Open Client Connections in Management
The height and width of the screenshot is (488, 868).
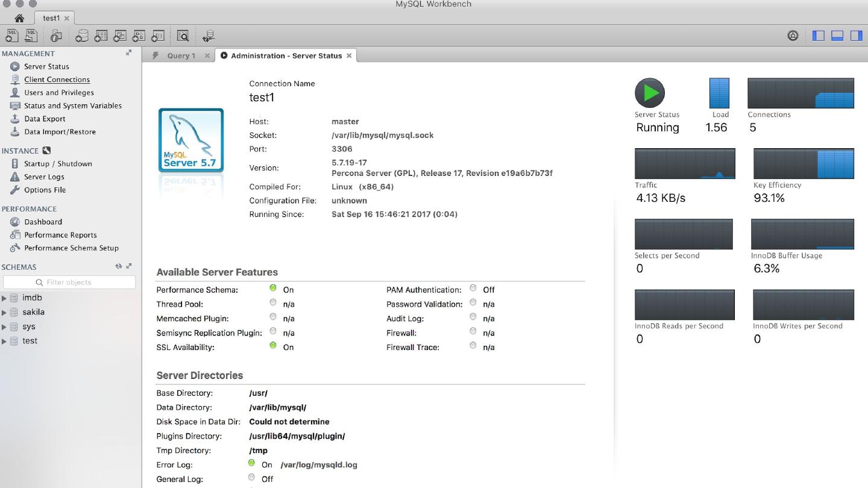tap(57, 80)
